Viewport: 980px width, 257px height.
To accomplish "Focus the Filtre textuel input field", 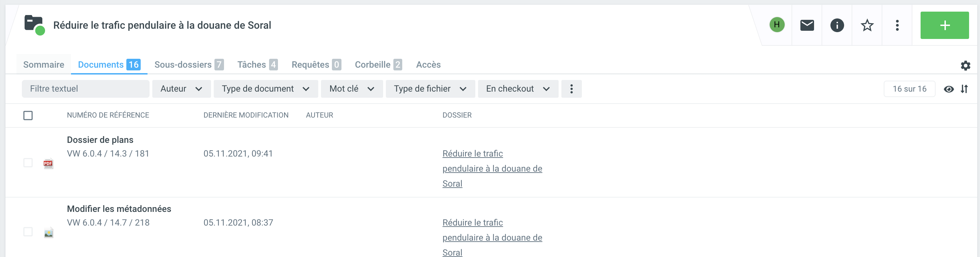I will pos(86,89).
